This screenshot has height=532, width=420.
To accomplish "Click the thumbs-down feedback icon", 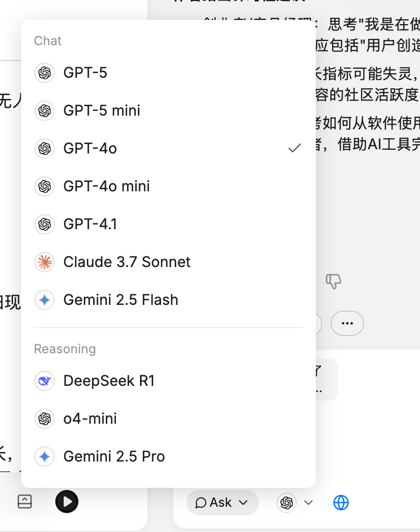I will [x=333, y=281].
